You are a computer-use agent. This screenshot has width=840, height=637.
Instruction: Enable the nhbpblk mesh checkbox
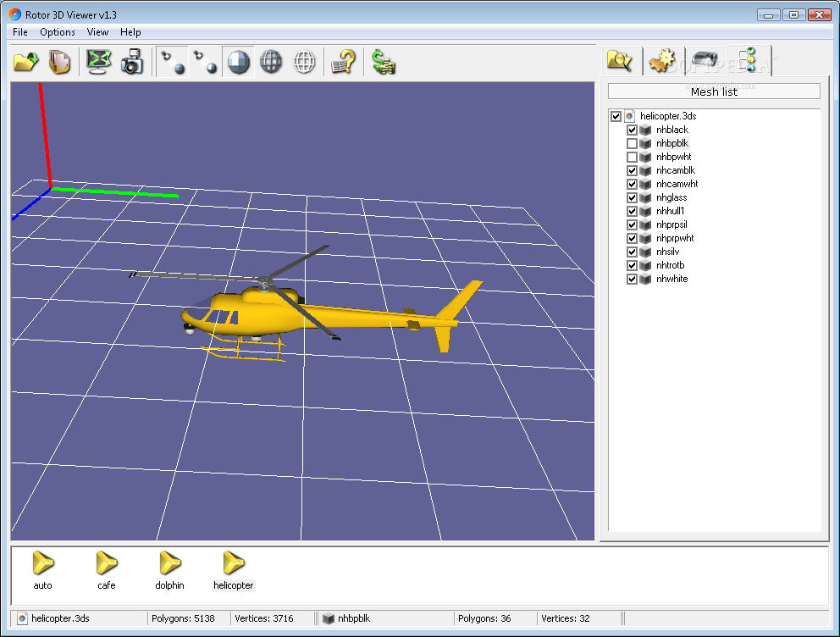633,144
